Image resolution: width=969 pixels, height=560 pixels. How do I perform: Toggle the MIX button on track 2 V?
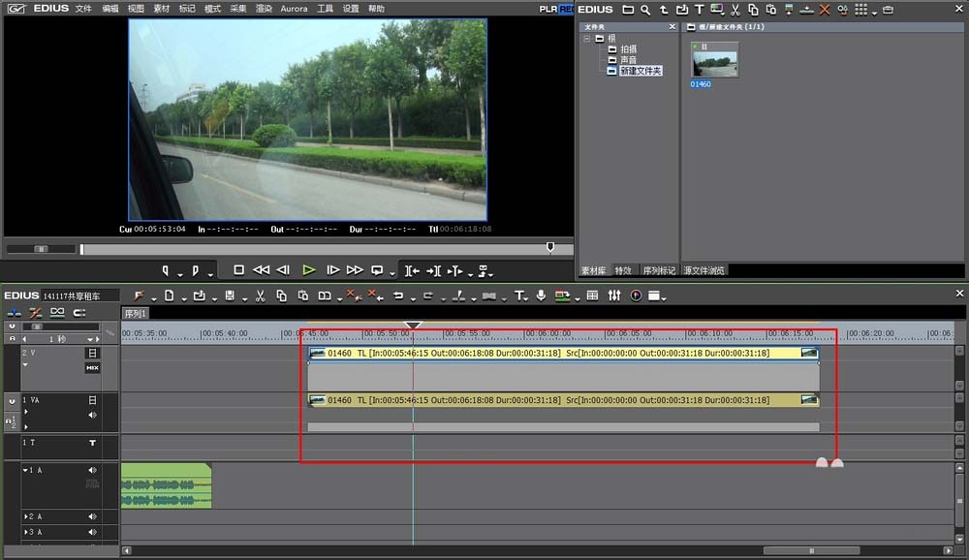(92, 368)
